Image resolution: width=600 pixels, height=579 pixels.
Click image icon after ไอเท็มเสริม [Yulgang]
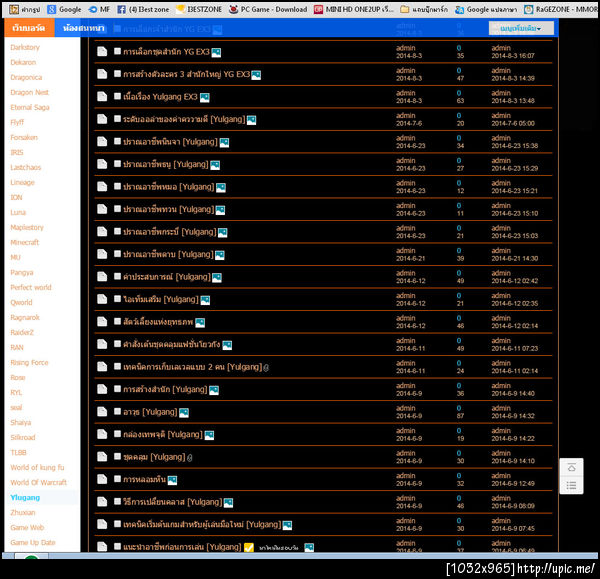(x=205, y=300)
